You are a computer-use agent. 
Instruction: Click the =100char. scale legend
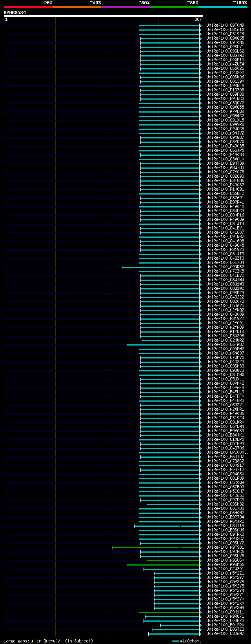[187, 641]
